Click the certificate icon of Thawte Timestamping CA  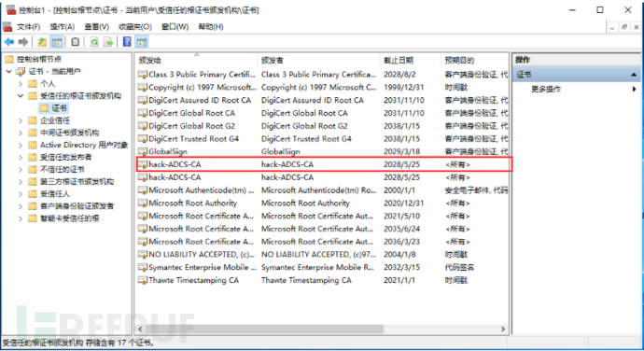(143, 280)
